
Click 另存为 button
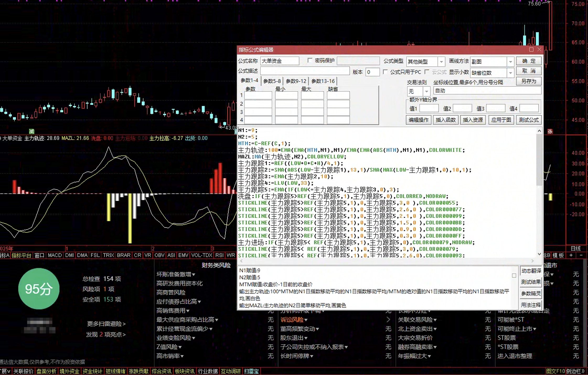tap(529, 81)
